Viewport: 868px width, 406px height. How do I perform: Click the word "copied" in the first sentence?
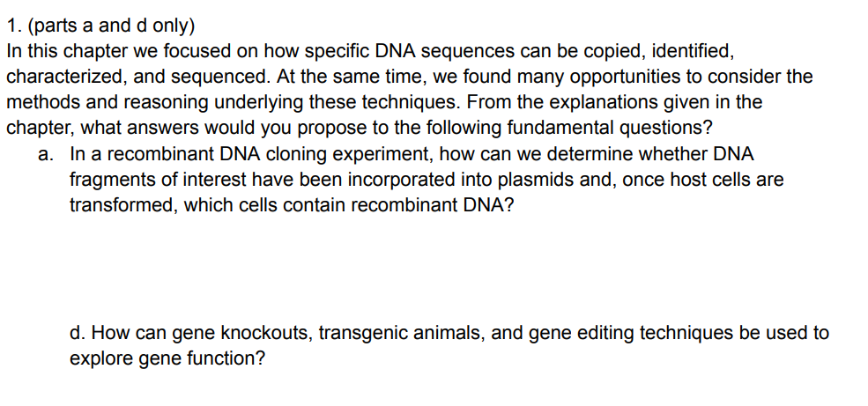pos(565,51)
